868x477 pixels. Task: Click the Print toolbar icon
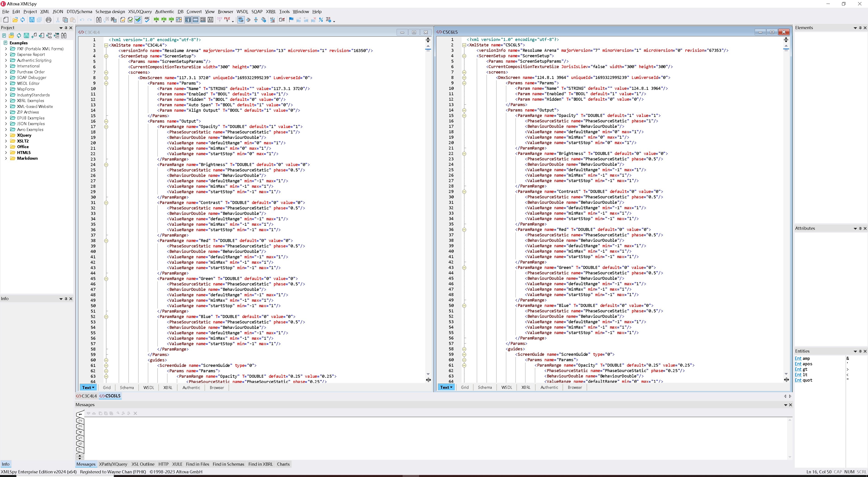click(49, 20)
